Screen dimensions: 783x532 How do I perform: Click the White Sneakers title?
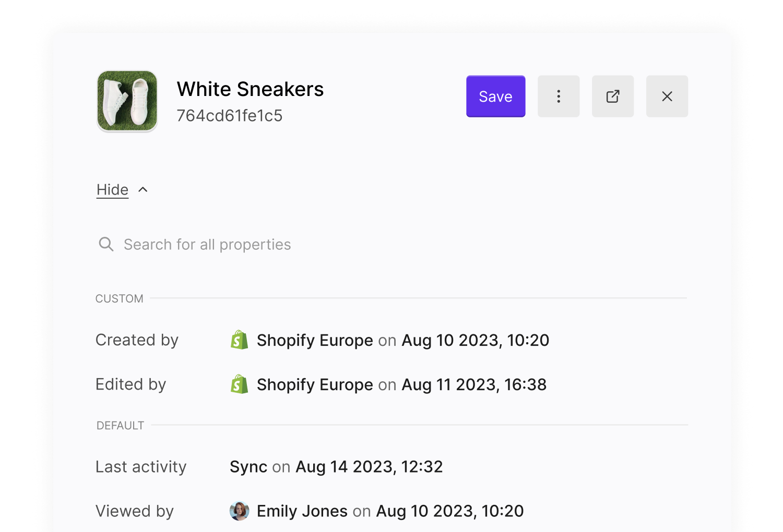coord(250,89)
